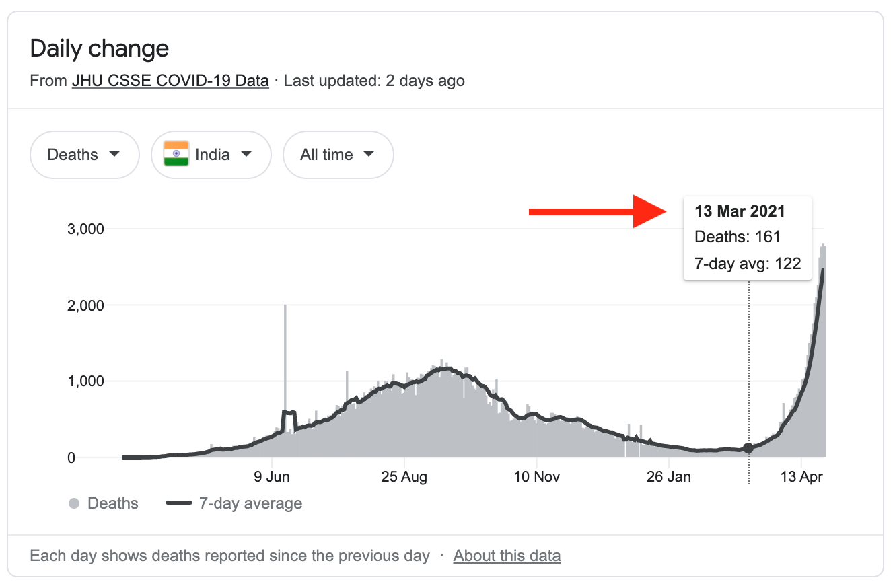Click the Daily change heading

pyautogui.click(x=100, y=49)
